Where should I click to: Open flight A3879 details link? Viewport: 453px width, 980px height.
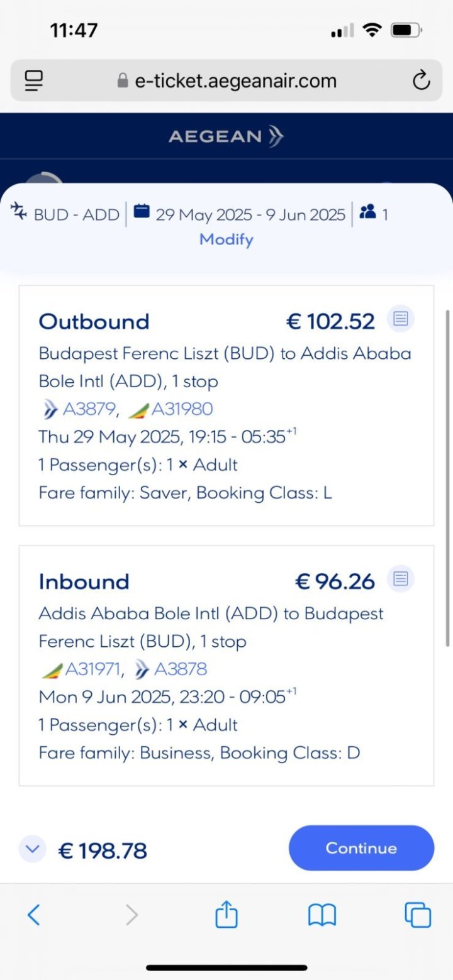click(88, 409)
